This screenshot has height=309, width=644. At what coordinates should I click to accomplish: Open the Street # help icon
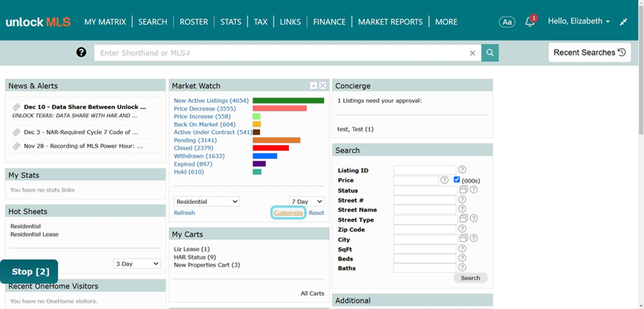pyautogui.click(x=462, y=199)
